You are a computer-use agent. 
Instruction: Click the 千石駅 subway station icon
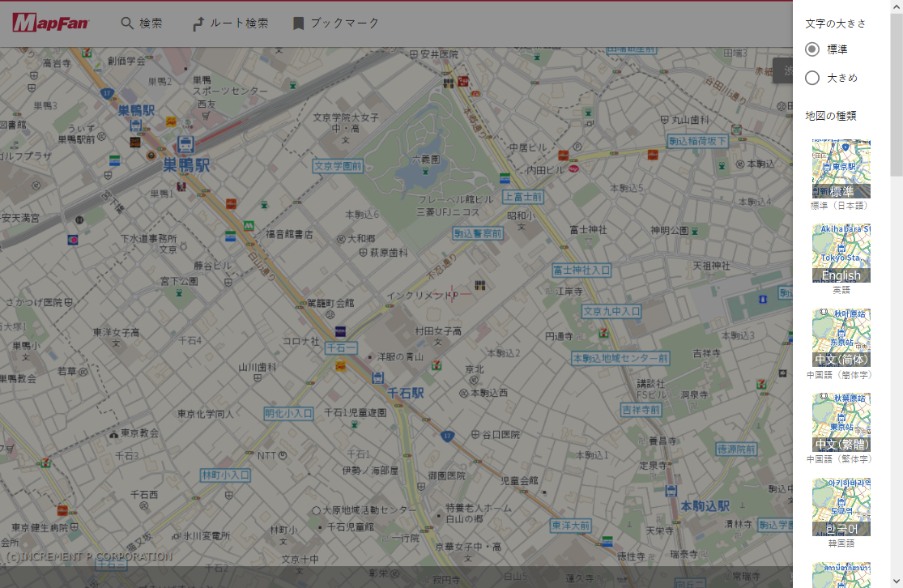pyautogui.click(x=377, y=377)
